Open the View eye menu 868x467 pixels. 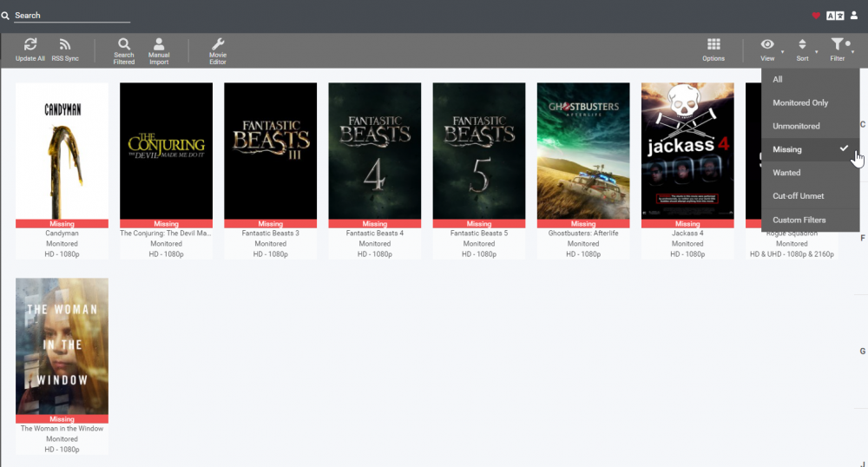coord(767,49)
